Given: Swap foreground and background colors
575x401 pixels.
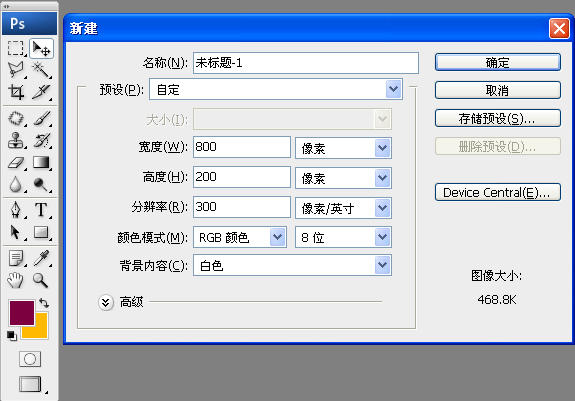Looking at the screenshot, I should 44,303.
